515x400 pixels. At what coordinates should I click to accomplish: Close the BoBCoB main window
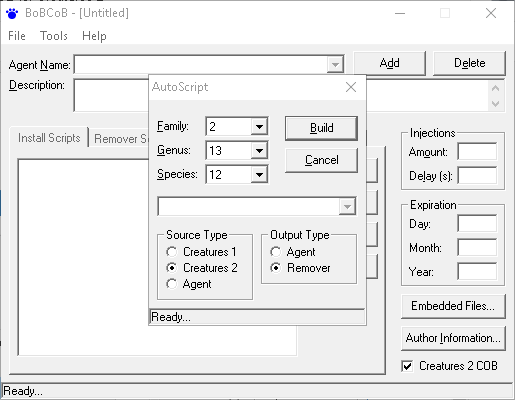point(491,13)
